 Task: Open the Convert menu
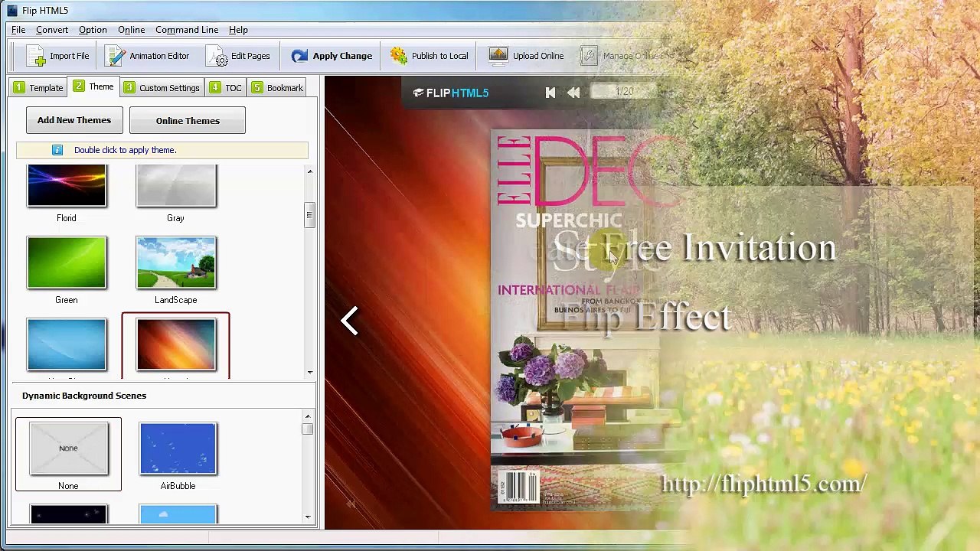(52, 30)
